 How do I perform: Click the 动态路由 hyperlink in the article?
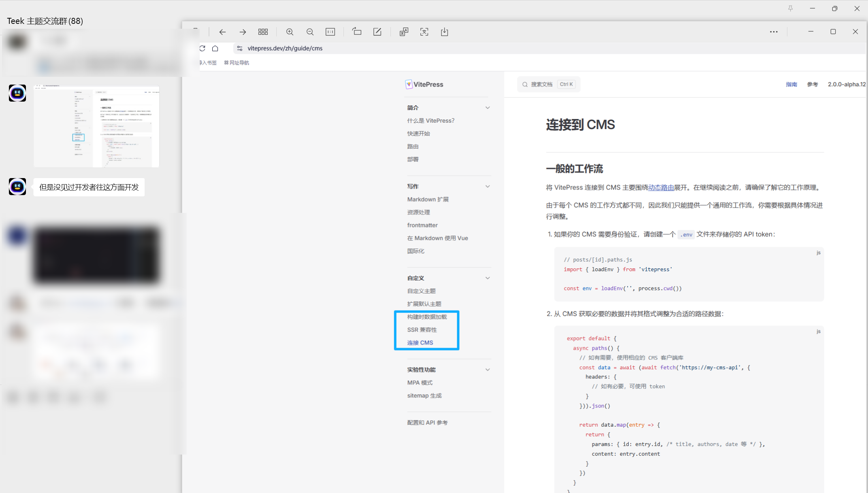point(661,187)
